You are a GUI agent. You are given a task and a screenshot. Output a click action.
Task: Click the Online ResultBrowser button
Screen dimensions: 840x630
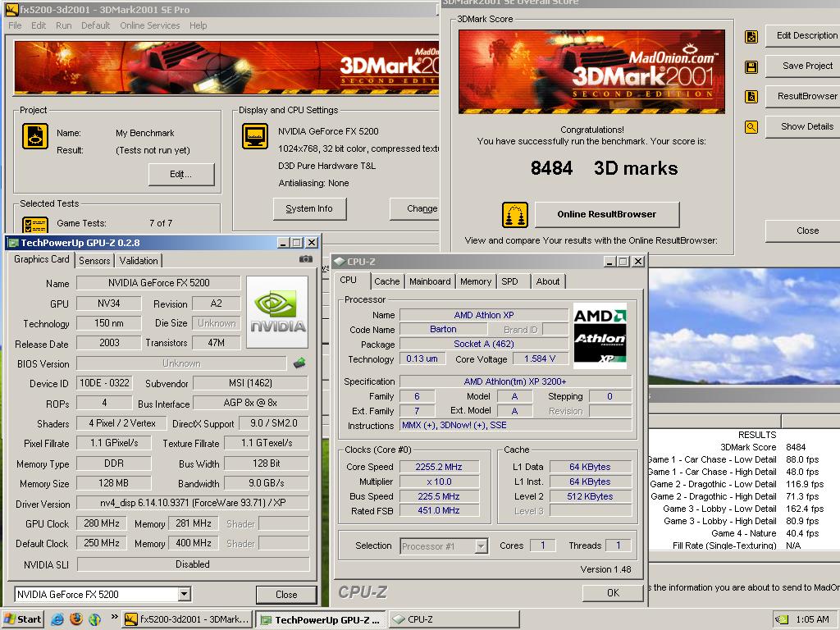pyautogui.click(x=607, y=214)
